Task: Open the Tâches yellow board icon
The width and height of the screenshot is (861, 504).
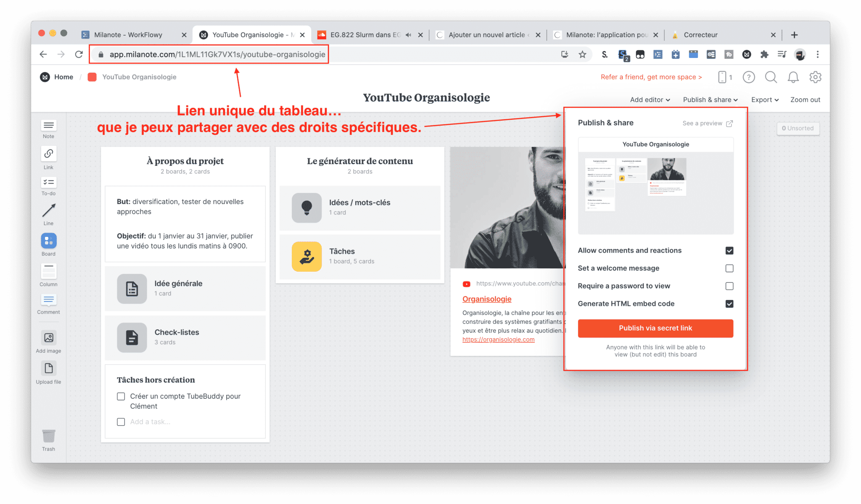Action: pyautogui.click(x=307, y=257)
